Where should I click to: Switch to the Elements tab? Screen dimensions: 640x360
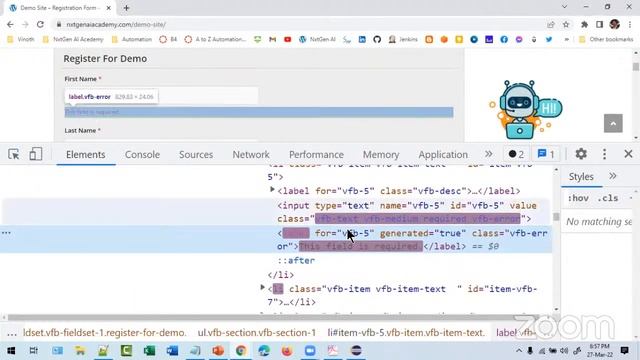[86, 154]
